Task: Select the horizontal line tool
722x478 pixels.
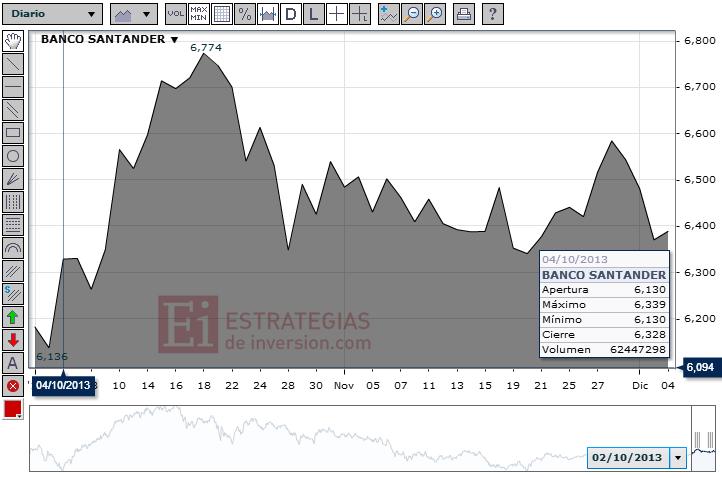Action: point(13,87)
